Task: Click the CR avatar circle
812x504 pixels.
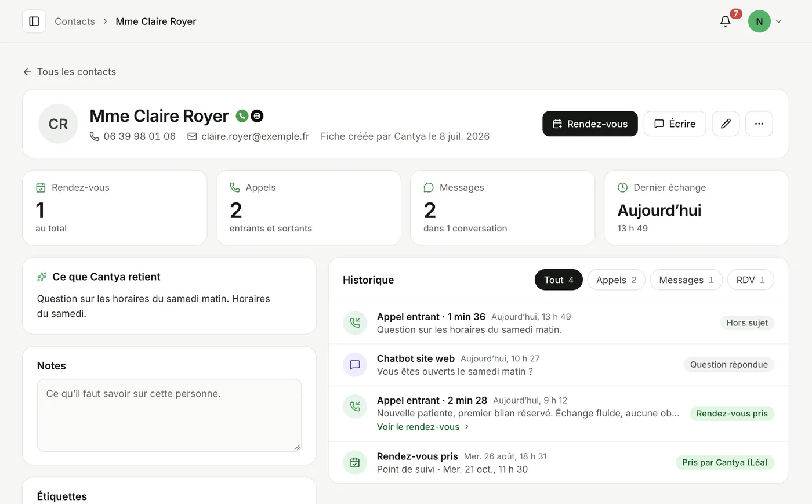Action: pyautogui.click(x=58, y=124)
